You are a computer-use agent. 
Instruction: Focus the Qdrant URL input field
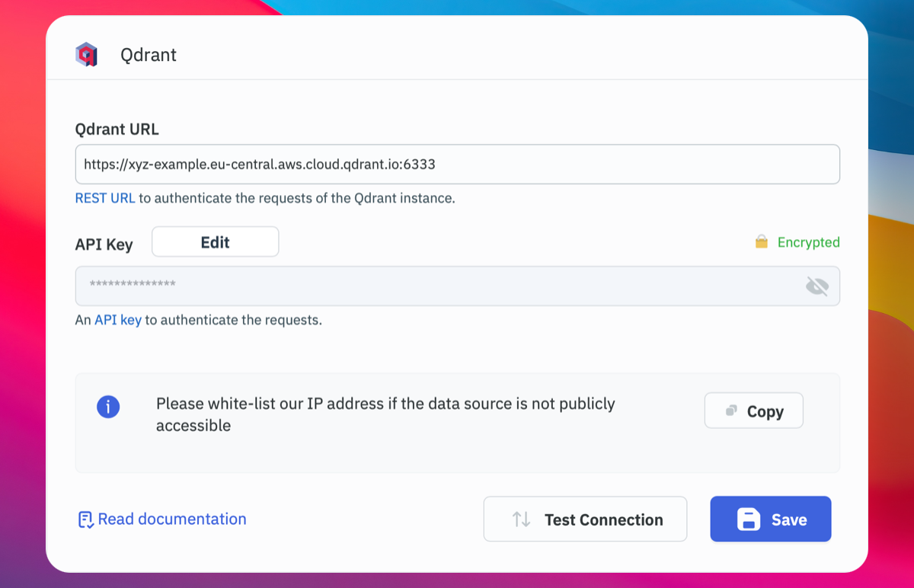tap(457, 164)
